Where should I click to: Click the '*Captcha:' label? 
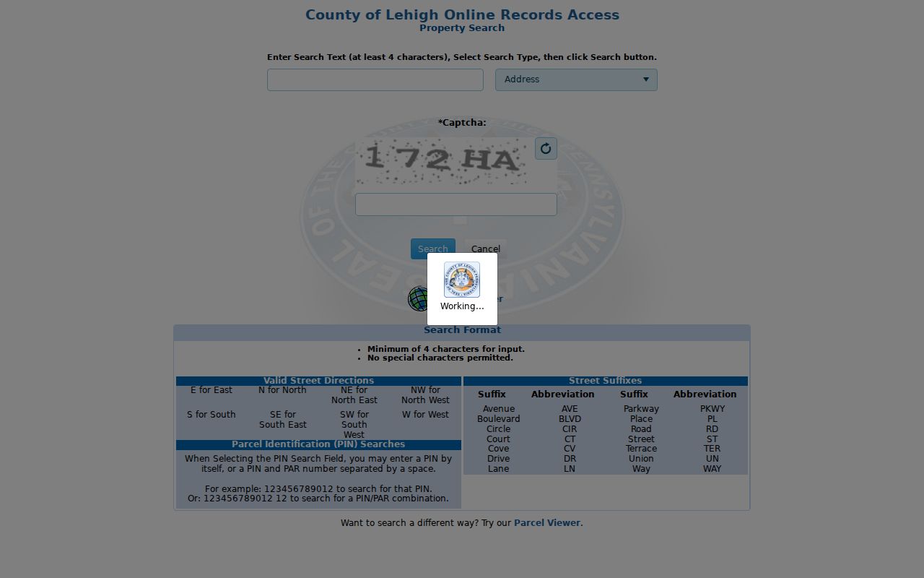pyautogui.click(x=462, y=123)
